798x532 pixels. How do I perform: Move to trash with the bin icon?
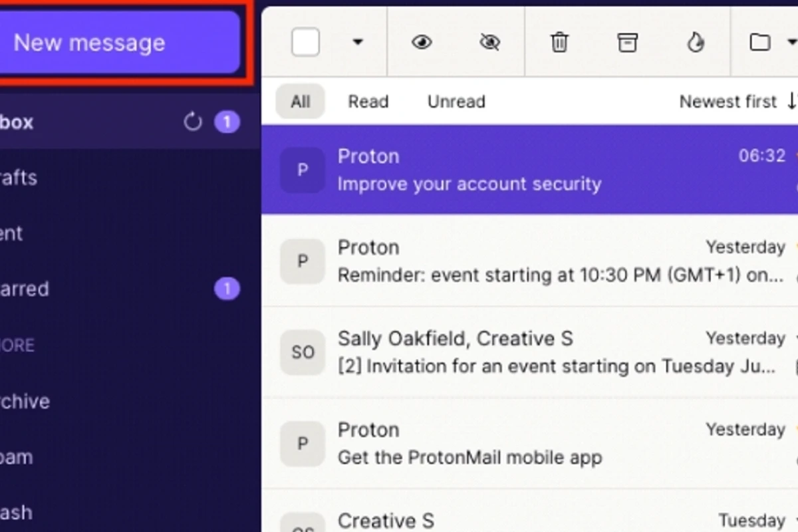tap(559, 43)
